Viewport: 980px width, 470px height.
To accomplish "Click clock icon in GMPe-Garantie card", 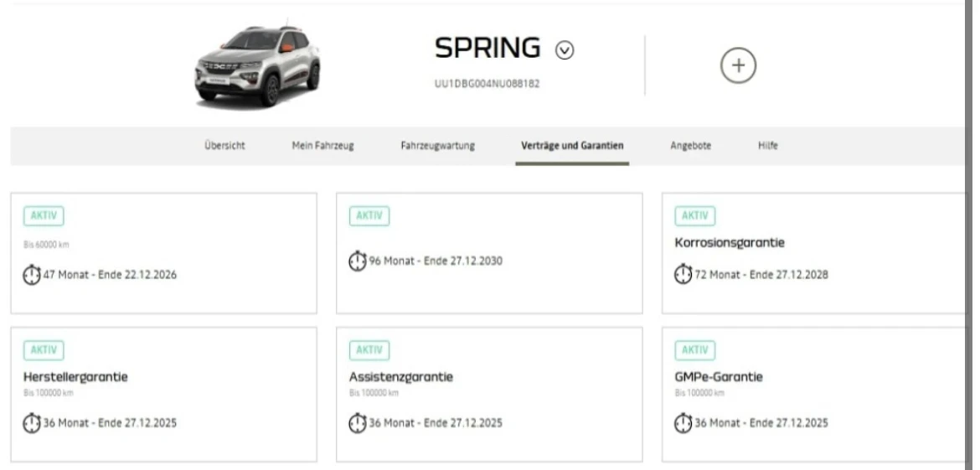I will pyautogui.click(x=683, y=423).
